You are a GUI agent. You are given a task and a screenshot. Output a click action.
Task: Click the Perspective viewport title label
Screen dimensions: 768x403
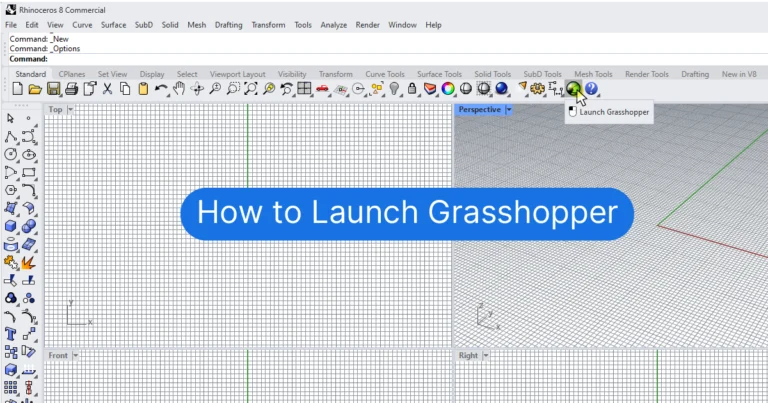pos(480,110)
